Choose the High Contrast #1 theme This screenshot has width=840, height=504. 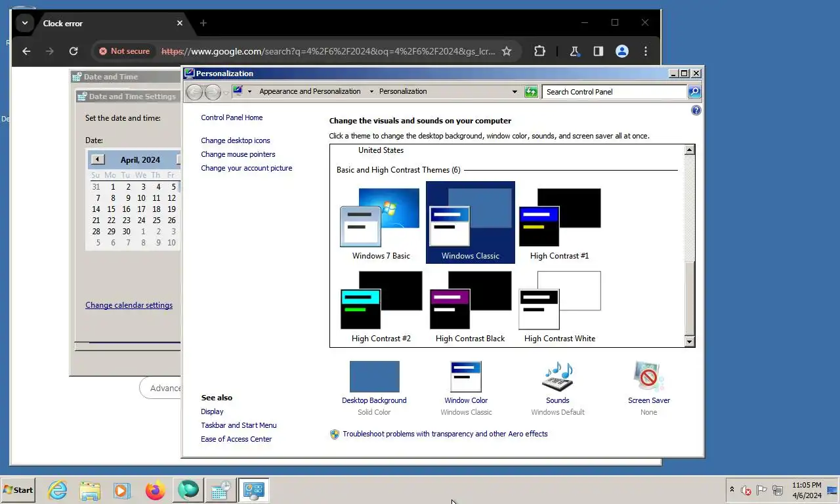(x=560, y=223)
